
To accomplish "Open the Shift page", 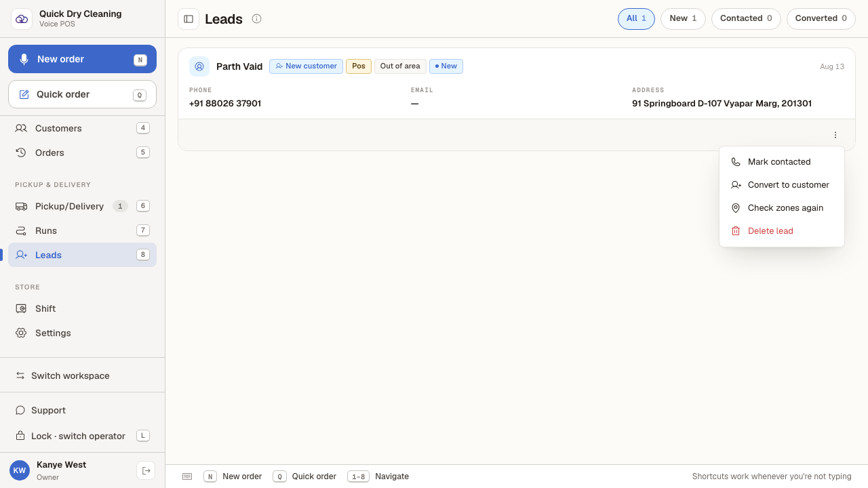I will coord(82,308).
